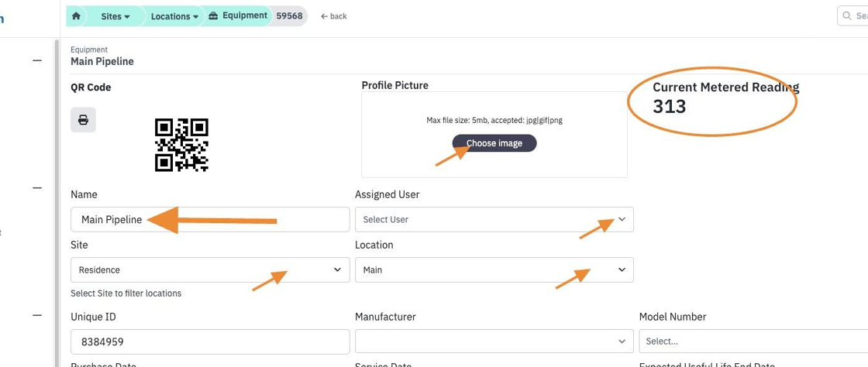The width and height of the screenshot is (868, 367).
Task: Click the Unique ID input field
Action: [210, 341]
